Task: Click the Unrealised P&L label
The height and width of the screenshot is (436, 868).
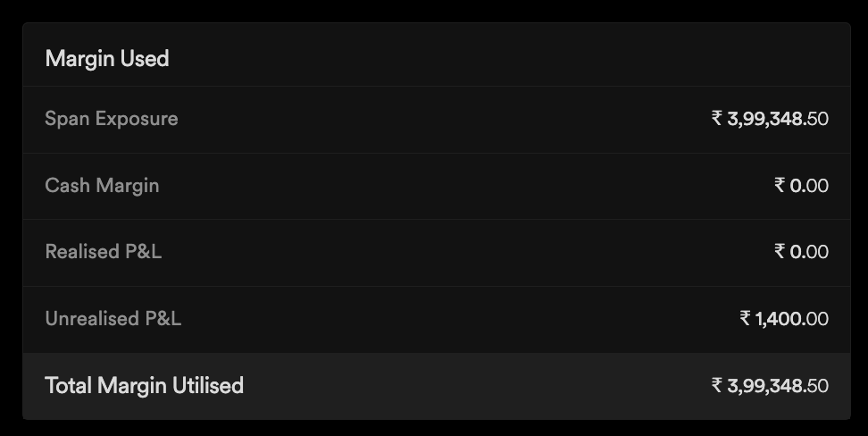Action: (x=113, y=319)
